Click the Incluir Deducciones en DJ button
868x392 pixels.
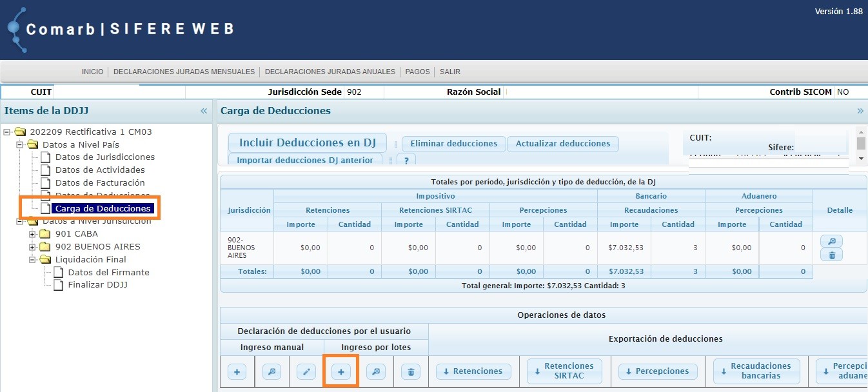click(307, 142)
